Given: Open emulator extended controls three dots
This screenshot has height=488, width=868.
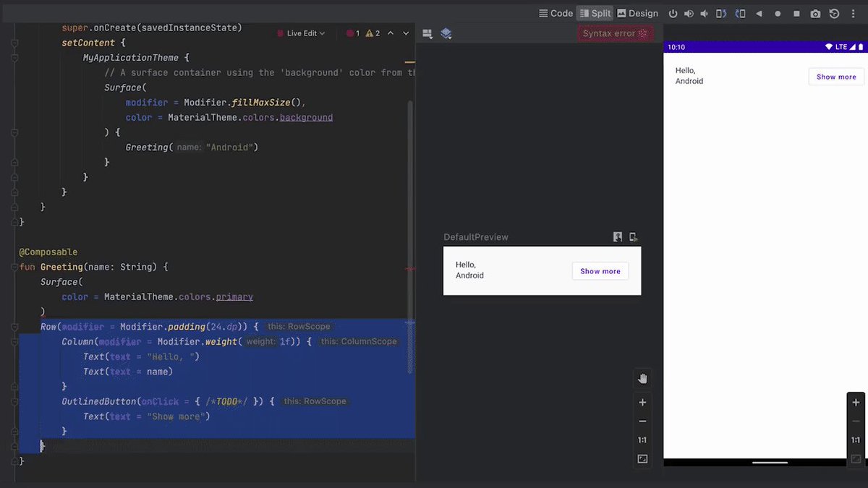Looking at the screenshot, I should 853,14.
